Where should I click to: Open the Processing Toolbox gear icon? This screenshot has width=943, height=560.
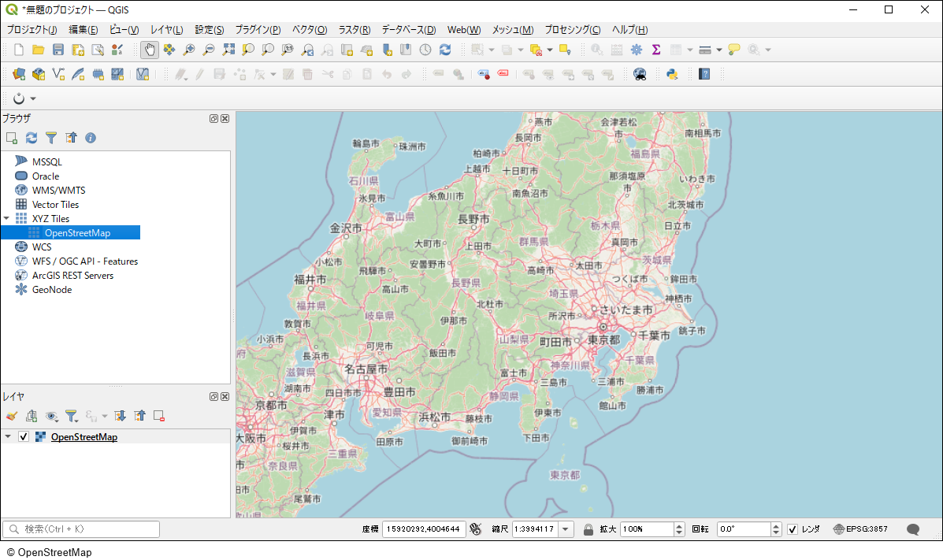(637, 50)
